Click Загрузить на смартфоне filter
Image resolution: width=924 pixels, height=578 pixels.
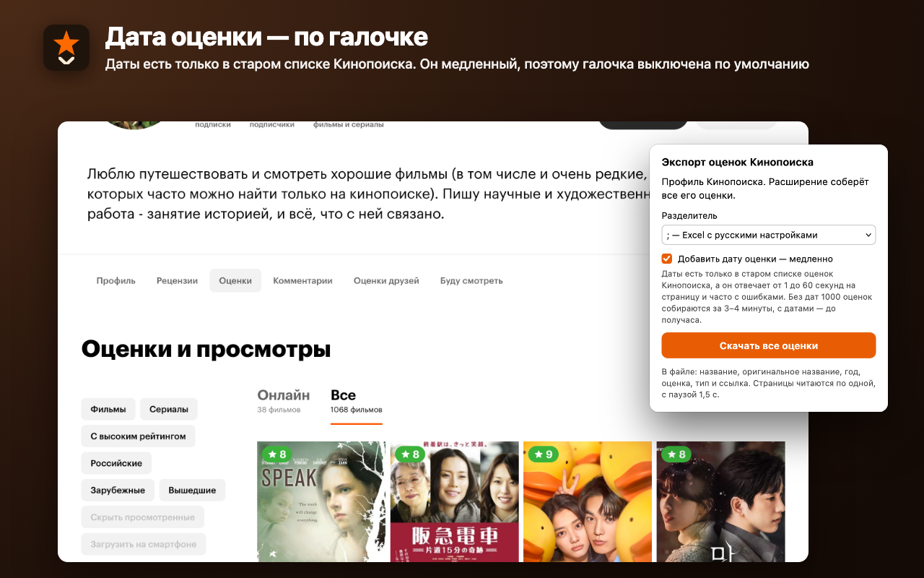[x=144, y=544]
